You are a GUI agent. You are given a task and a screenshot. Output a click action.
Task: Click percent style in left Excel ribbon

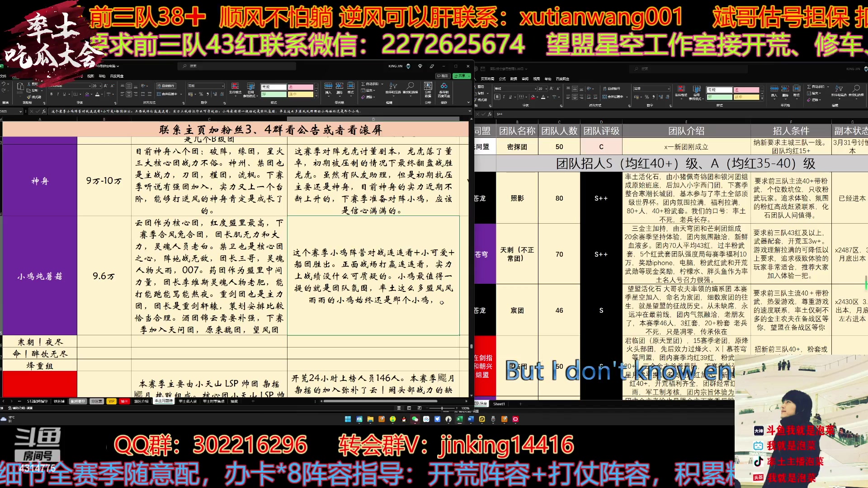point(201,94)
